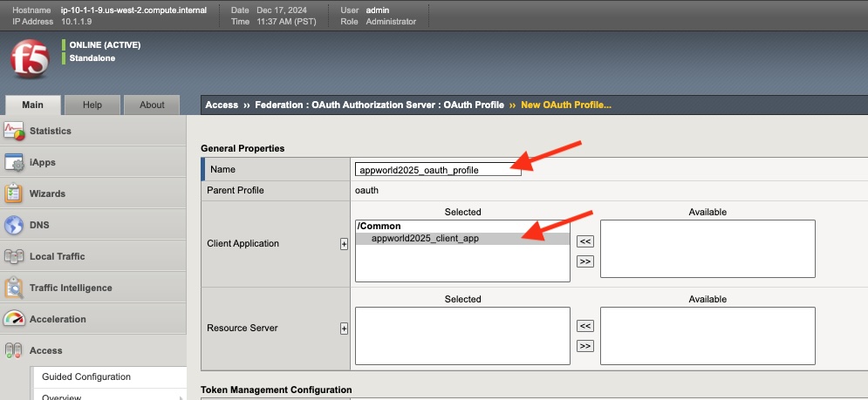Viewport: 868px width, 400px height.
Task: Click the Access menu icon
Action: coord(14,350)
